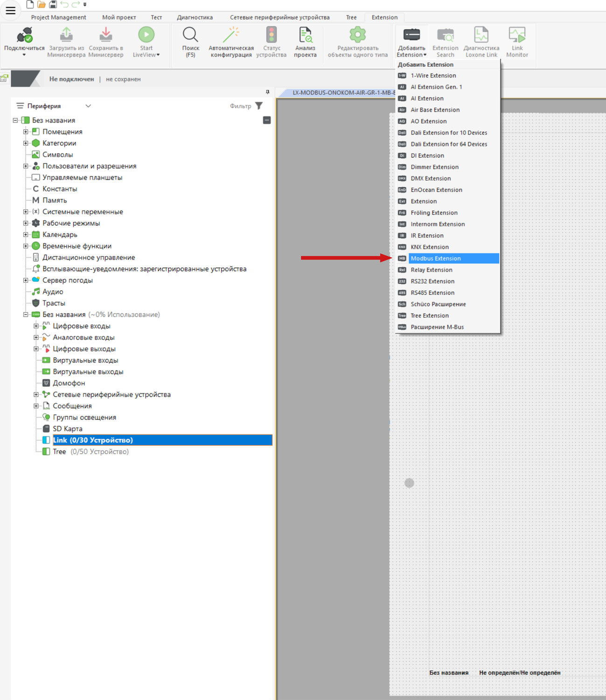Click the Подключиться connect icon
Viewport: 606px width, 700px height.
[24, 36]
